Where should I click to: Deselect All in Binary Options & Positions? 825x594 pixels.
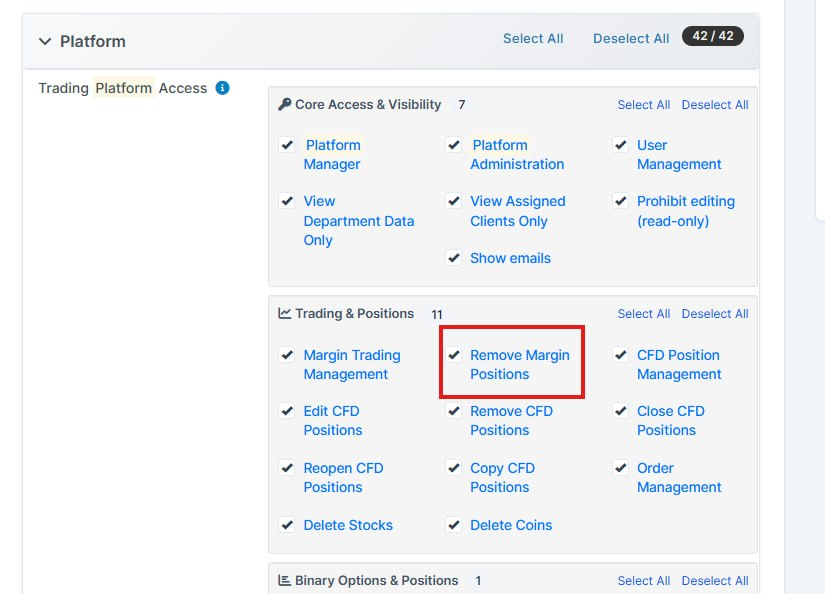click(x=715, y=581)
